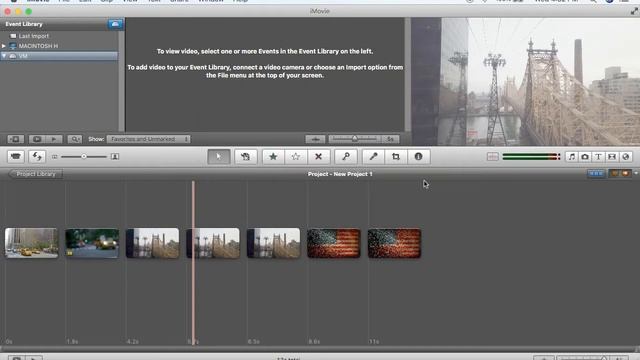The height and width of the screenshot is (360, 640).
Task: Collapse the VM disclosure triangle
Action: point(4,56)
